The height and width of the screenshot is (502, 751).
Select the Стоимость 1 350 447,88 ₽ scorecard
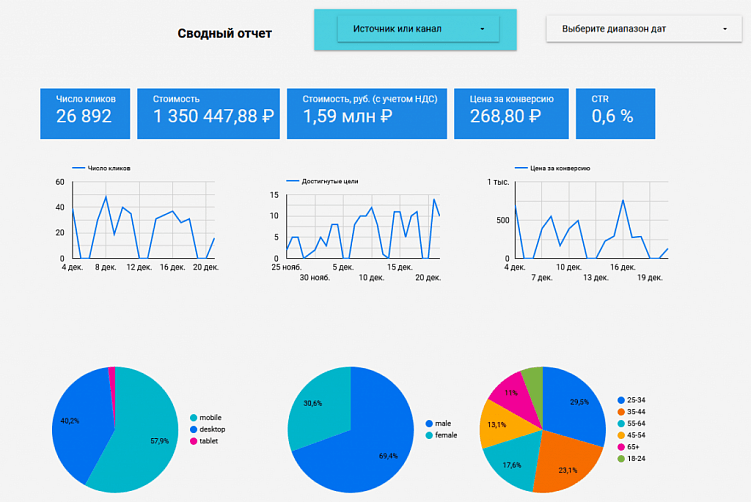(208, 114)
